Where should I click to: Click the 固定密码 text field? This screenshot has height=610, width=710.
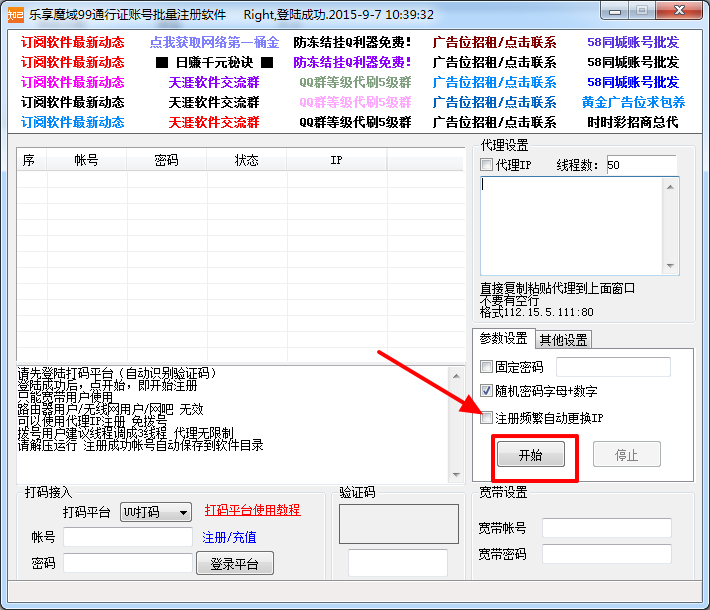[x=613, y=366]
